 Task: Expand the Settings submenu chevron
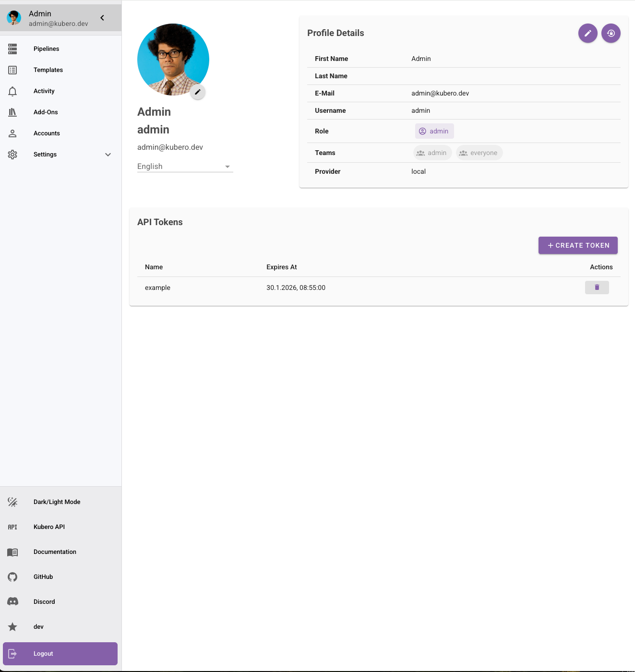[108, 155]
